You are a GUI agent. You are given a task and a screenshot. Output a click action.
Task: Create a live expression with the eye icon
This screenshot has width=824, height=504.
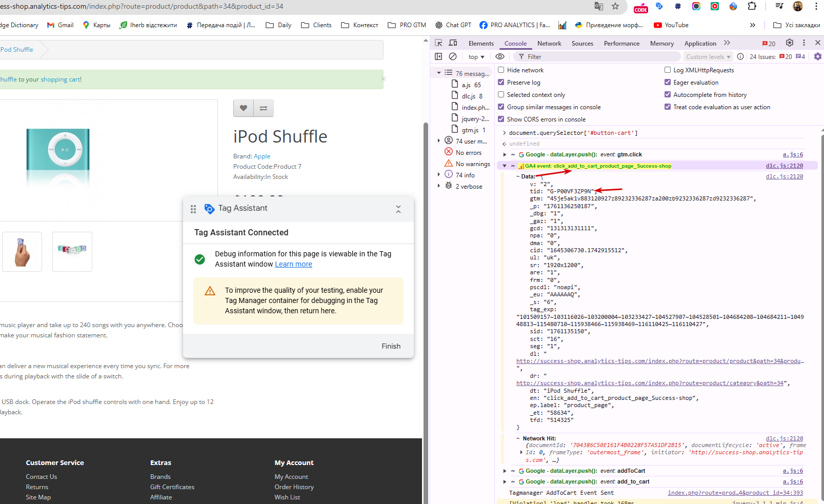click(x=500, y=56)
